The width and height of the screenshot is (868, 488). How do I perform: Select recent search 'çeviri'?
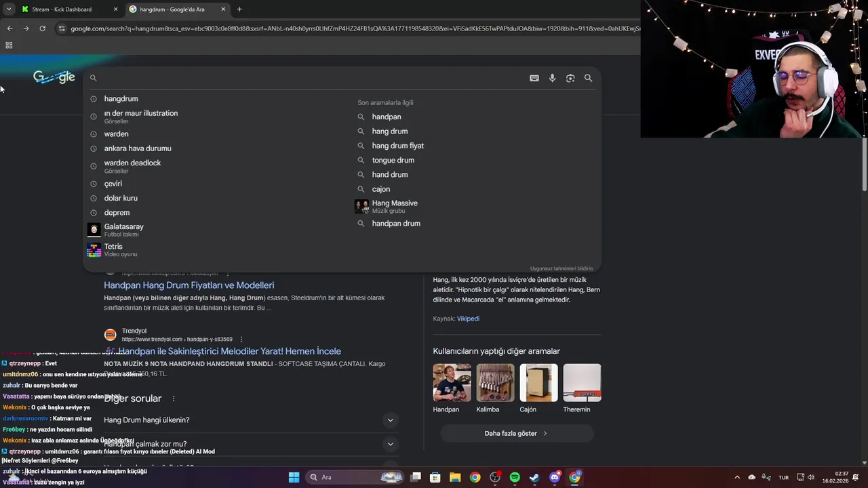click(113, 184)
